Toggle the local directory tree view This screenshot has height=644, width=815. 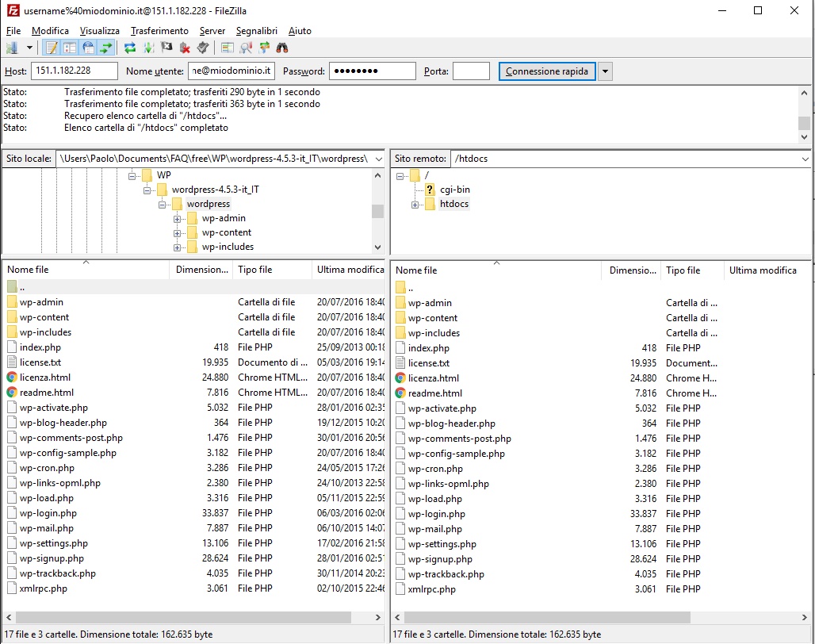pos(70,48)
